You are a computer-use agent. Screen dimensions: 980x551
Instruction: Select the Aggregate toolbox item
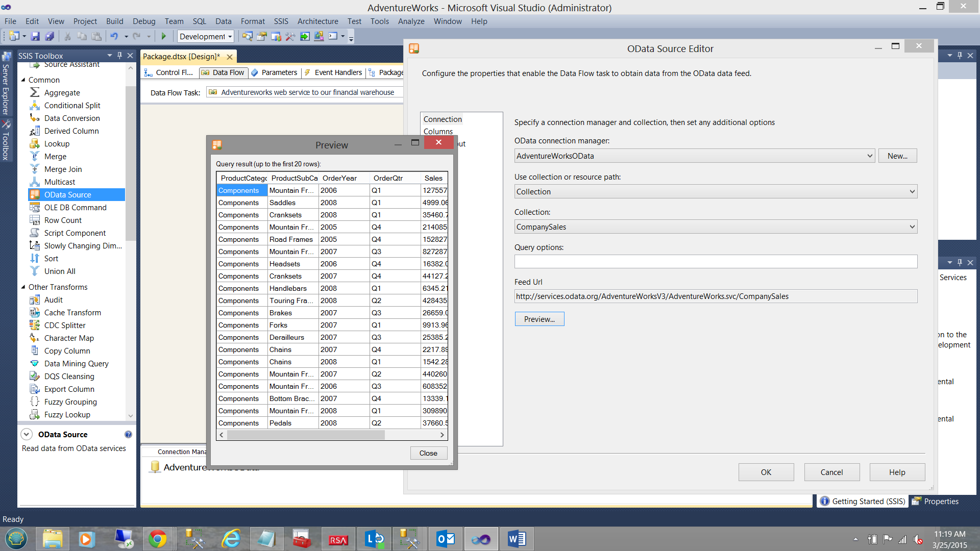(x=62, y=92)
